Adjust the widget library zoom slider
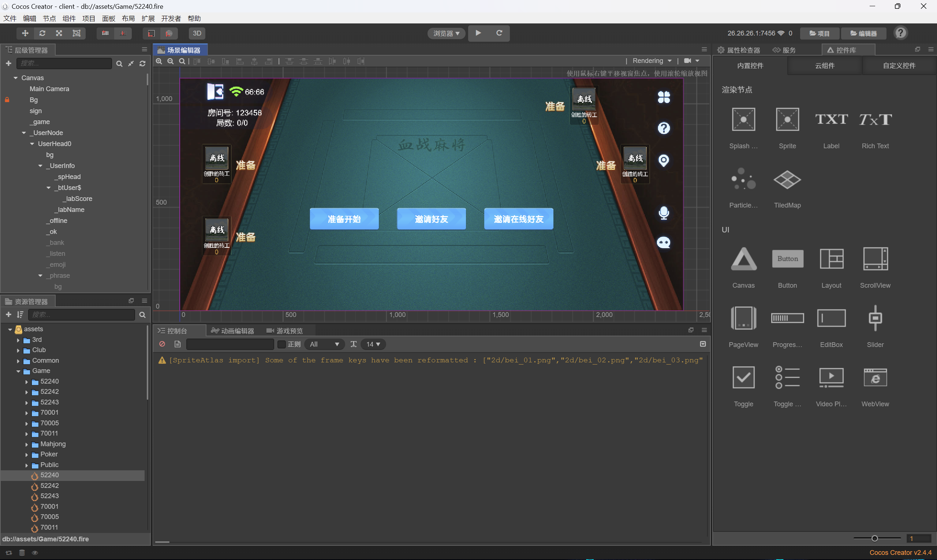The image size is (937, 560). point(874,538)
